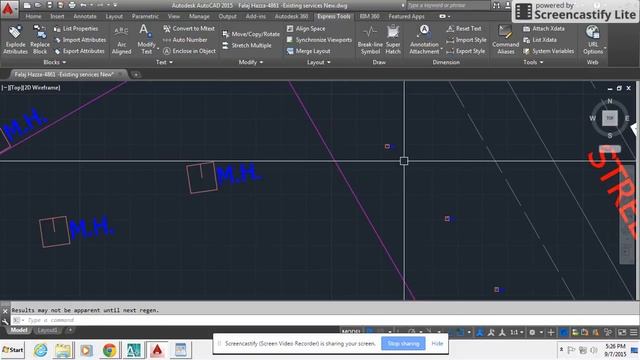Toggle auto-add annotation scales icon
Image resolution: width=640 pixels, height=360 pixels.
pos(491,332)
